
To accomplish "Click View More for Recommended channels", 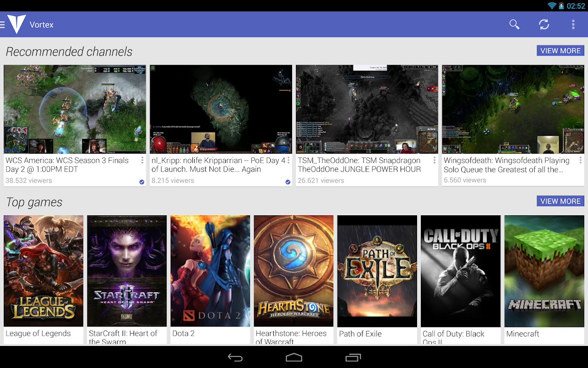I will [560, 51].
